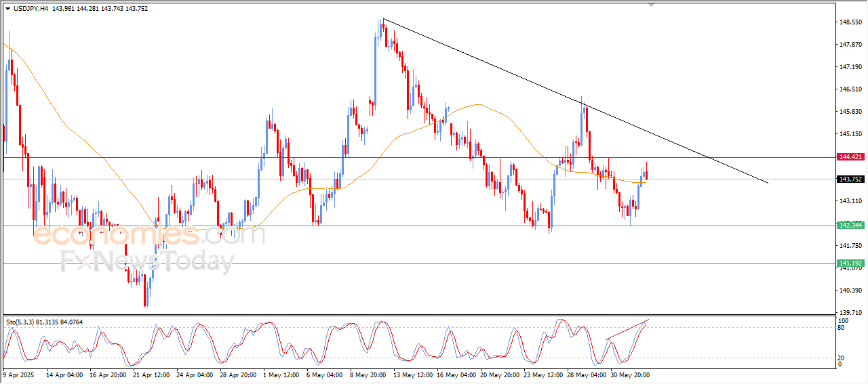Click 141.750 on the price axis

click(850, 246)
